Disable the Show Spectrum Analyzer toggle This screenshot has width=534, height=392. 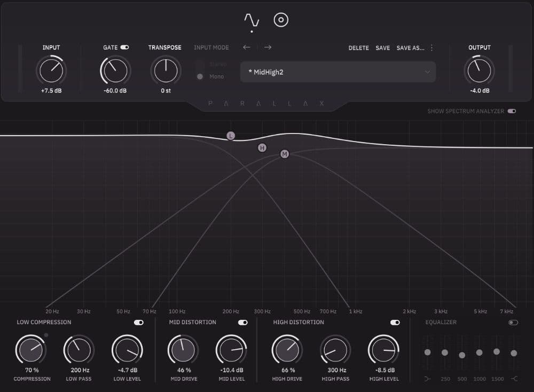512,111
